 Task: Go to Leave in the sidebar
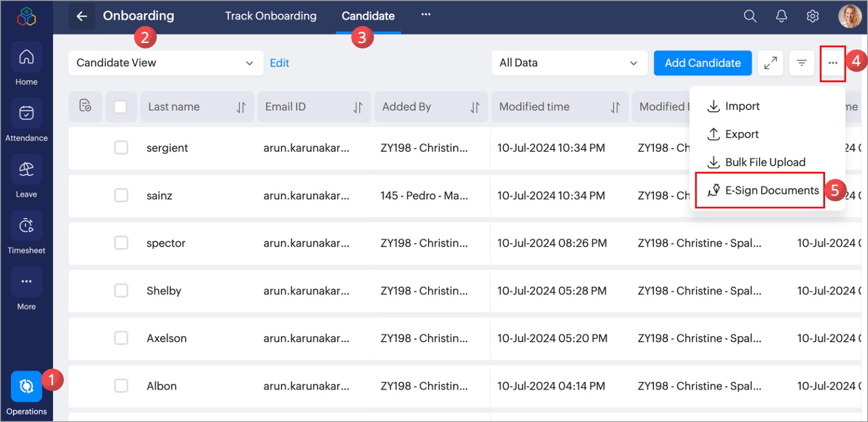click(26, 170)
